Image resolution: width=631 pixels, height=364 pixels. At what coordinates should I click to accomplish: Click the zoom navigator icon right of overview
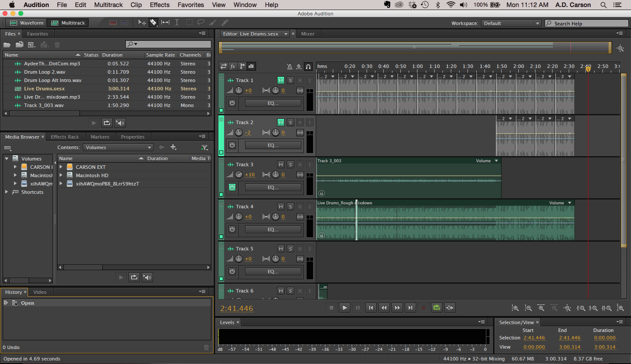click(620, 48)
